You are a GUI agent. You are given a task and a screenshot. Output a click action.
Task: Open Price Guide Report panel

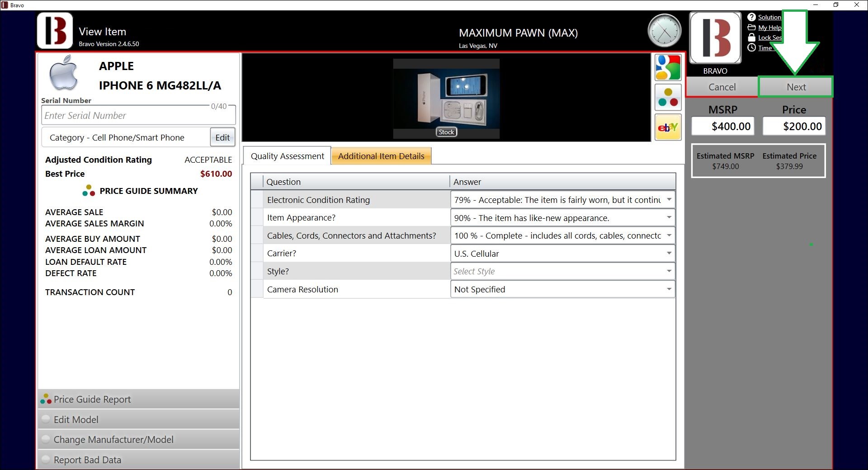coord(139,399)
